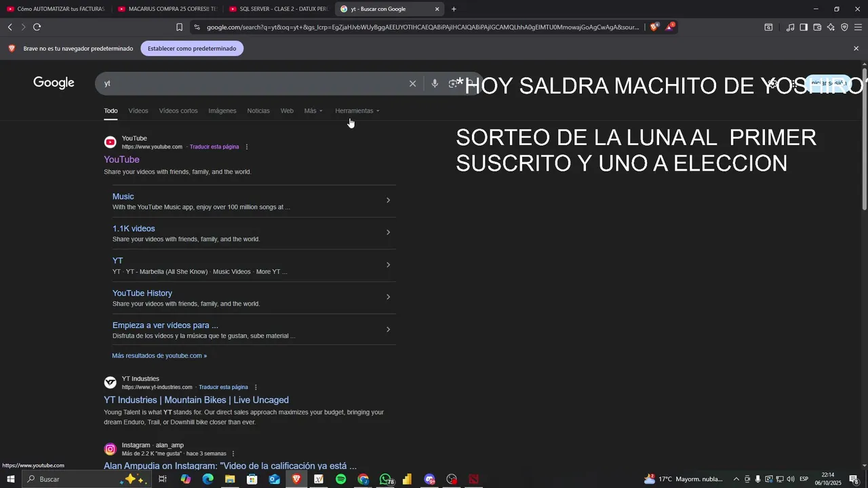868x488 pixels.
Task: Open a new browser tab with plus
Action: coord(454,9)
